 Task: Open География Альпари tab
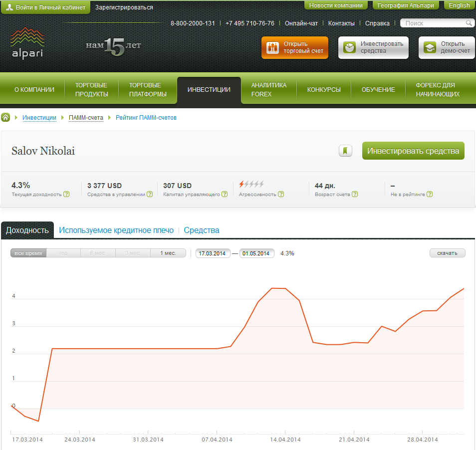point(406,5)
